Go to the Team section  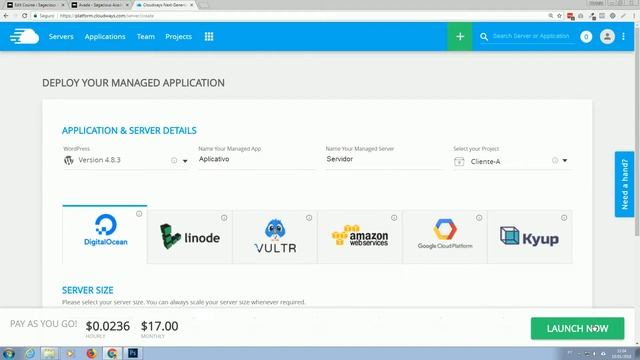(146, 36)
